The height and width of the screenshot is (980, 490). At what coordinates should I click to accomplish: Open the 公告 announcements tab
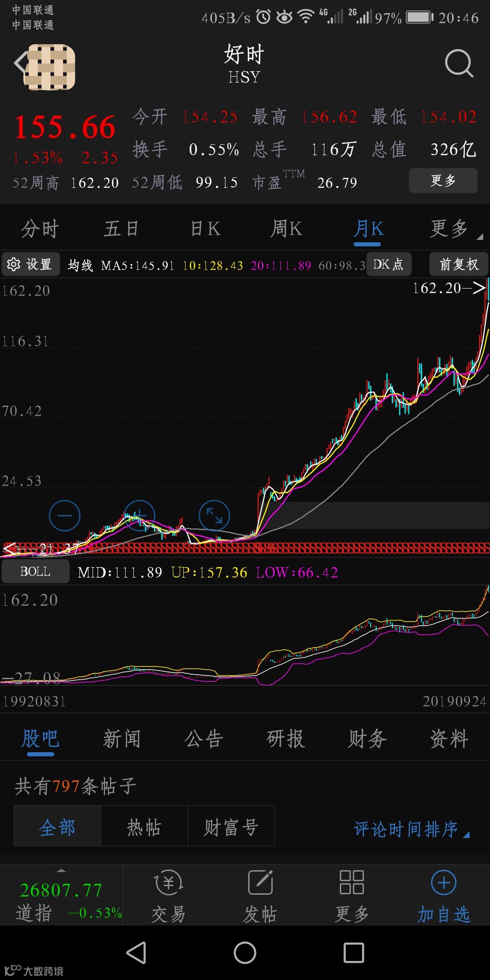pyautogui.click(x=204, y=739)
